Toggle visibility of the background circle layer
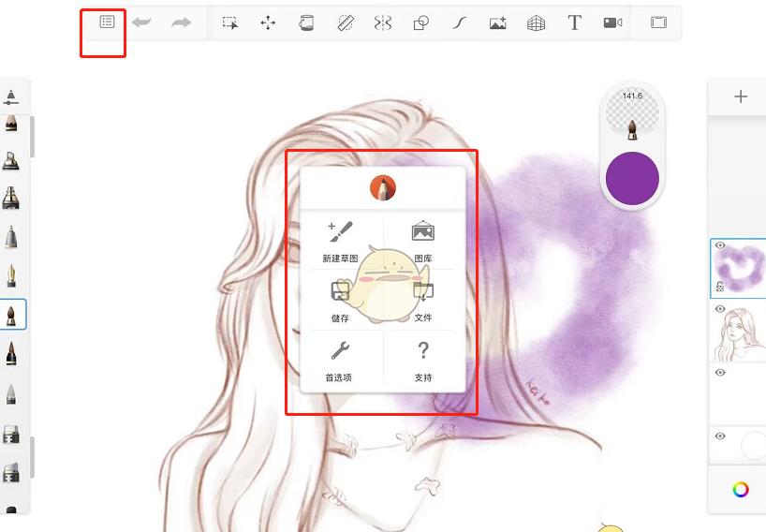 tap(720, 436)
